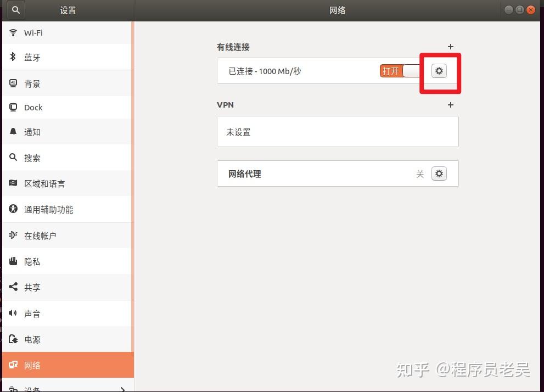Switch to the 背景 settings panel

(x=33, y=83)
